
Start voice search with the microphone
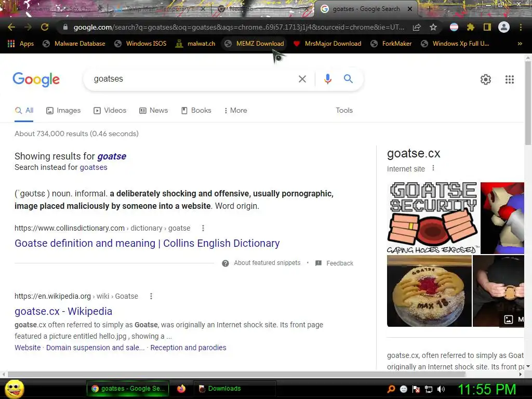click(x=327, y=79)
